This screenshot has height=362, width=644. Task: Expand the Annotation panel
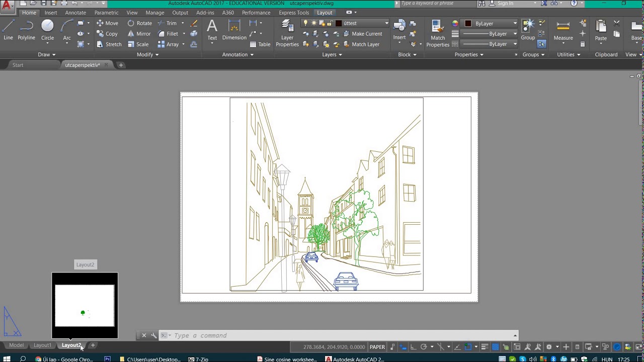238,54
